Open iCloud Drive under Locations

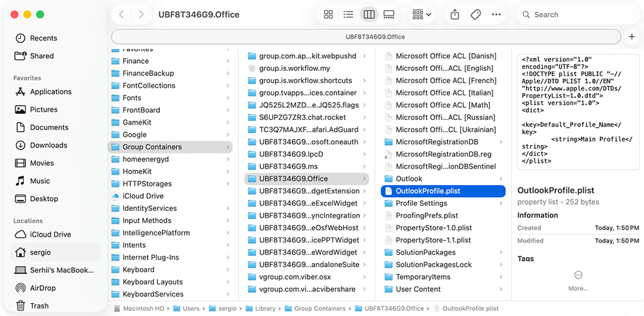click(55, 235)
